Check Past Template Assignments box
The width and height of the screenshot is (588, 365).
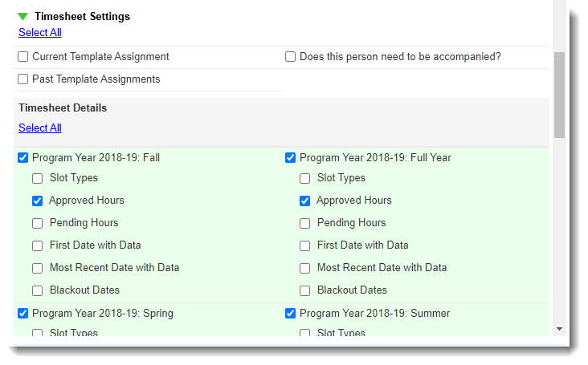[22, 79]
